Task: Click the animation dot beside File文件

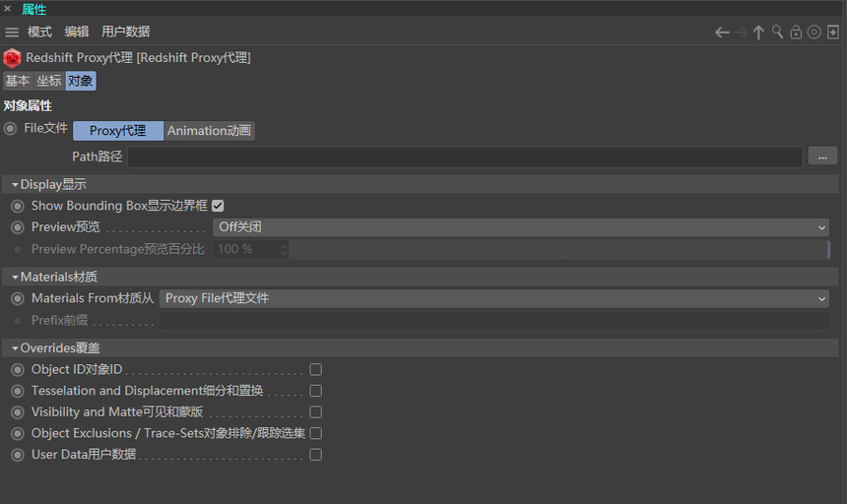Action: [10, 129]
